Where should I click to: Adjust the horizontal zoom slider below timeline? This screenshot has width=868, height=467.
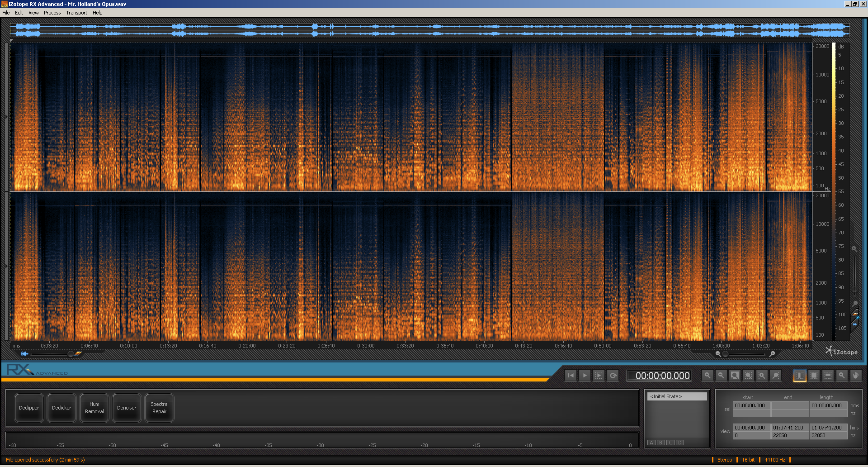[726, 354]
